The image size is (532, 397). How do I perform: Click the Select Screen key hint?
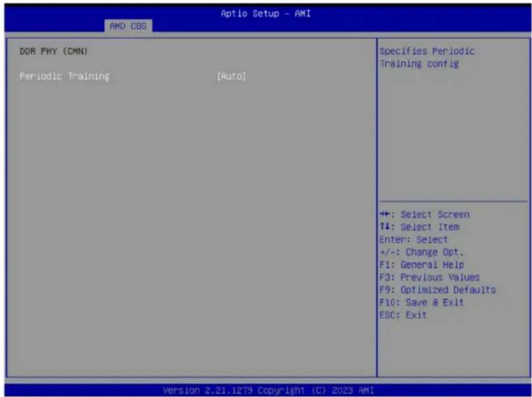(x=424, y=215)
